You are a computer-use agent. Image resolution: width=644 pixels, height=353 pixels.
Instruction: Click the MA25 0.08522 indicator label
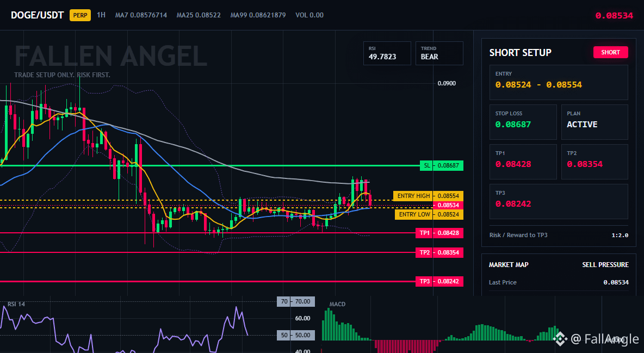point(199,15)
